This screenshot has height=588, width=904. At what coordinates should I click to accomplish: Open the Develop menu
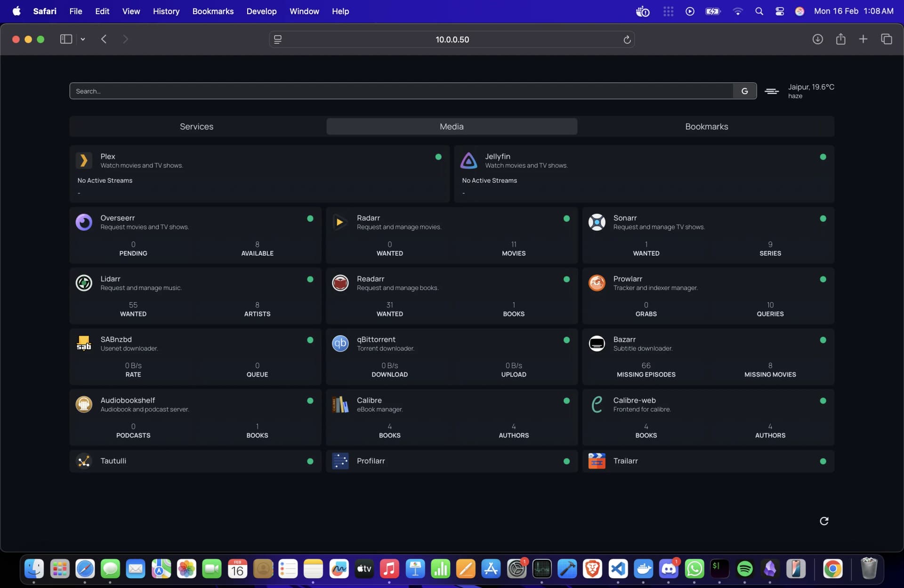click(261, 11)
